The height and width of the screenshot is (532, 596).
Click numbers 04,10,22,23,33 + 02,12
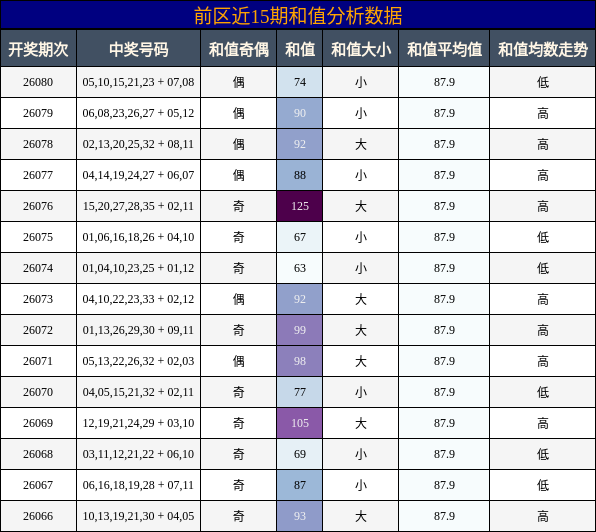point(138,299)
